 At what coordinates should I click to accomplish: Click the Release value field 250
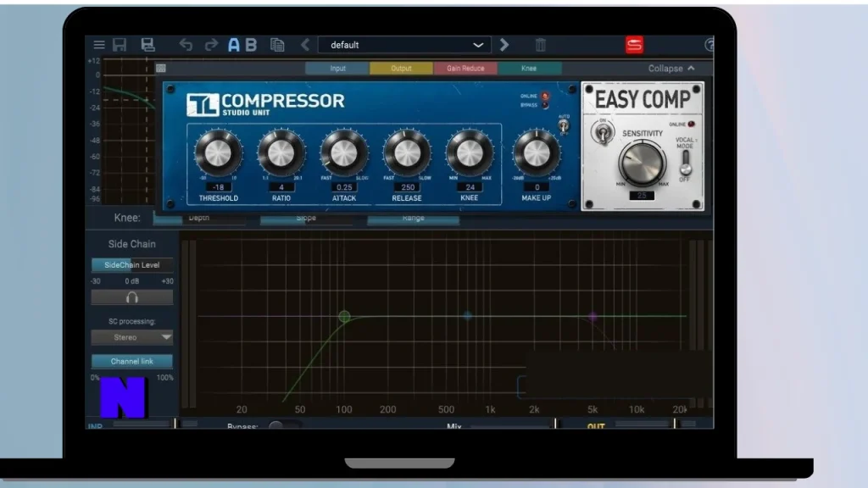coord(408,187)
